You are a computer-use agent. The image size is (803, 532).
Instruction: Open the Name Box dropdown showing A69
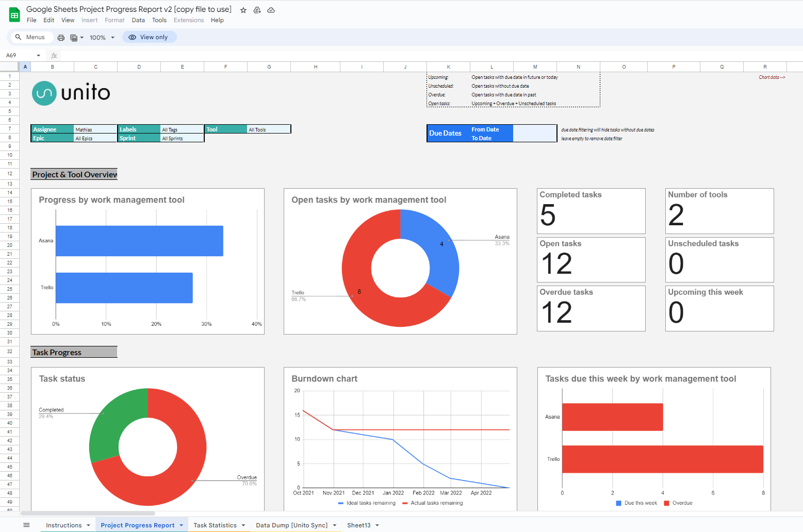click(x=38, y=55)
